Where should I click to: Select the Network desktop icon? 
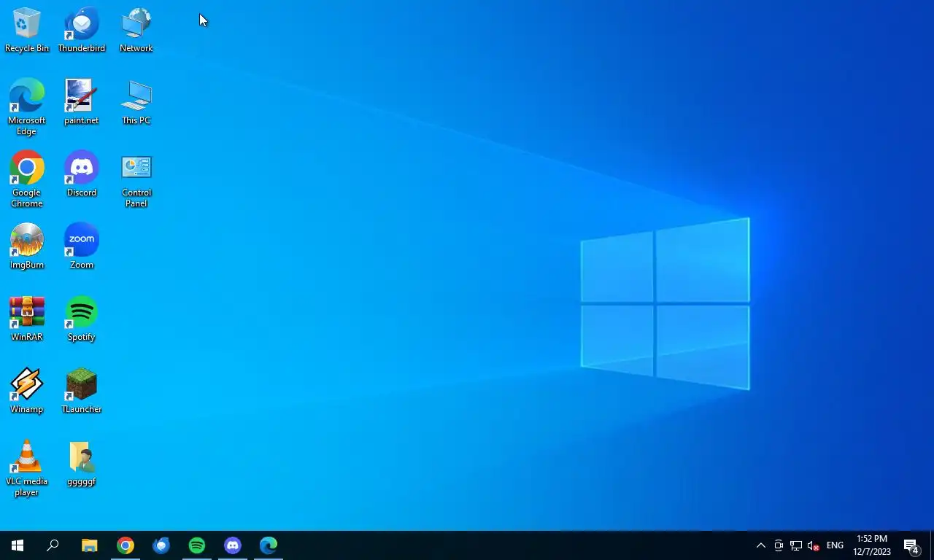pyautogui.click(x=136, y=30)
